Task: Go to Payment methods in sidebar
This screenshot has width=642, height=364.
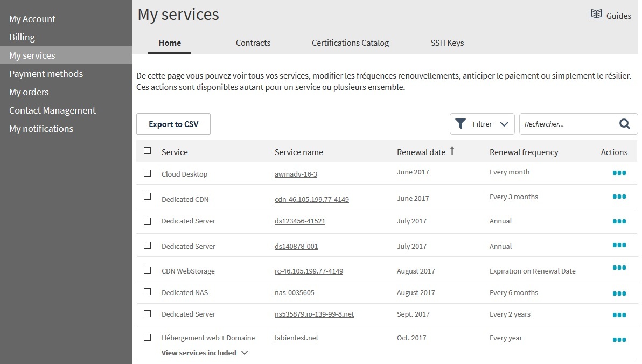Action: [46, 74]
